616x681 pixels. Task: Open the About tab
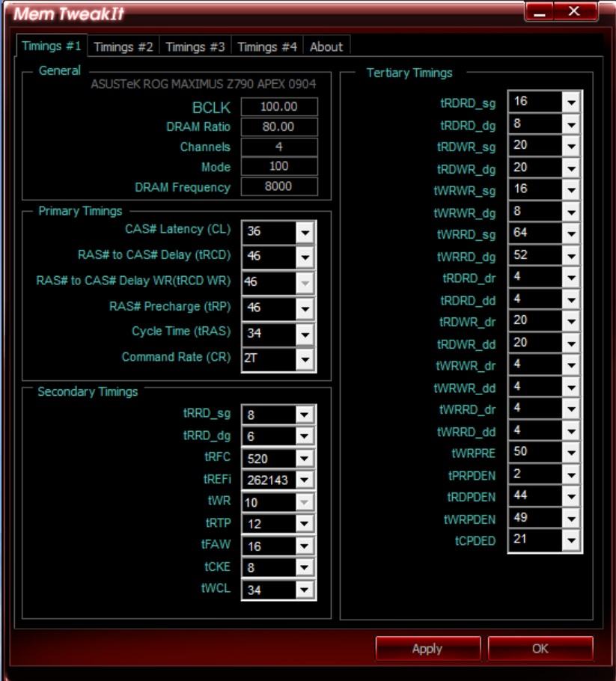[326, 46]
